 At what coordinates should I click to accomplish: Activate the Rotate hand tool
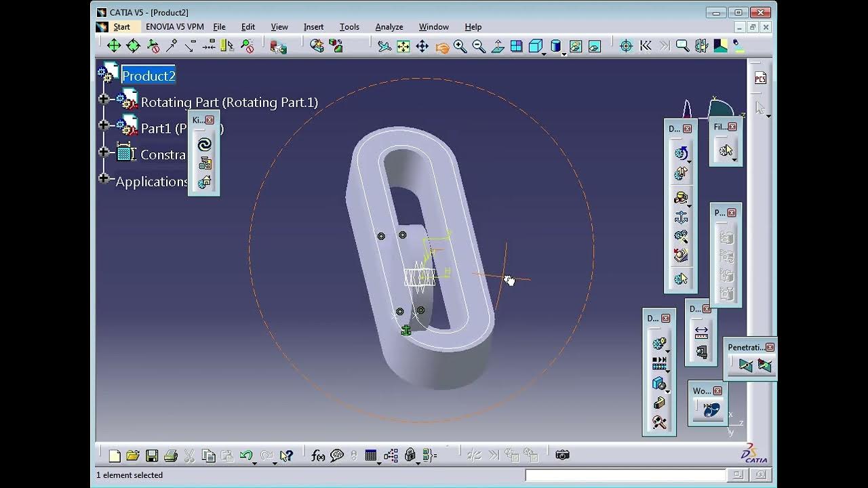tap(441, 46)
